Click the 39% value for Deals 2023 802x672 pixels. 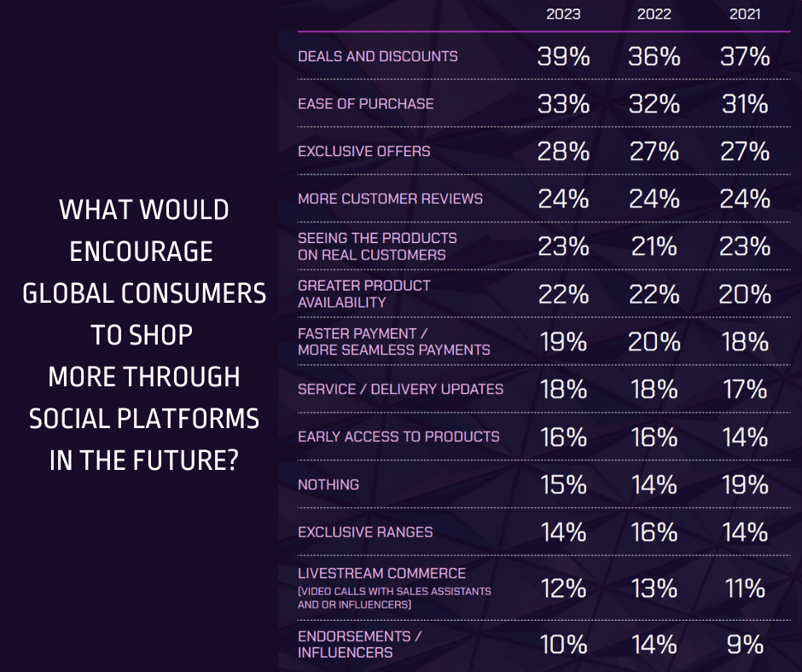coord(563,57)
